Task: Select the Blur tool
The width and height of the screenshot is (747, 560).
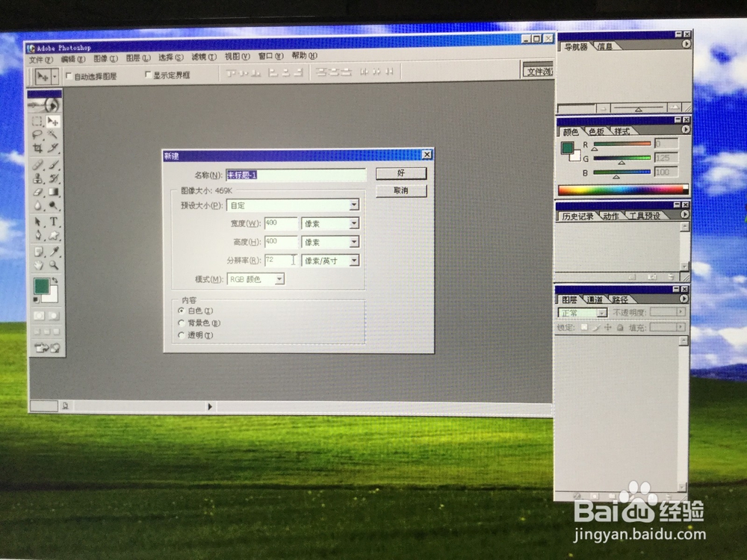Action: point(37,206)
